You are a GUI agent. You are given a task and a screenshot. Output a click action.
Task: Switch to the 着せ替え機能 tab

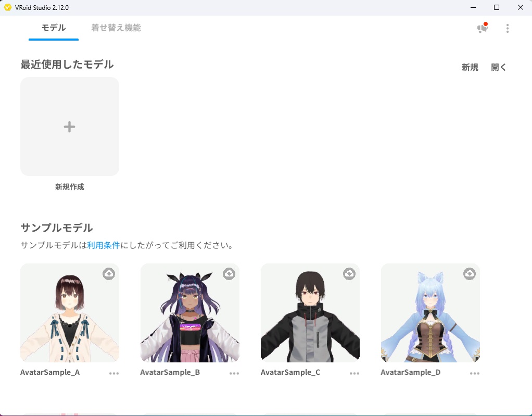click(116, 29)
